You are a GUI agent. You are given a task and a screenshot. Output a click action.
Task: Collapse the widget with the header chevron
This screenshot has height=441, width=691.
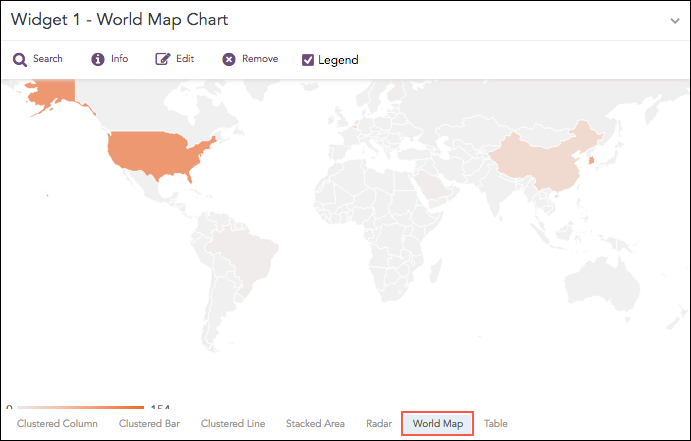[x=675, y=20]
